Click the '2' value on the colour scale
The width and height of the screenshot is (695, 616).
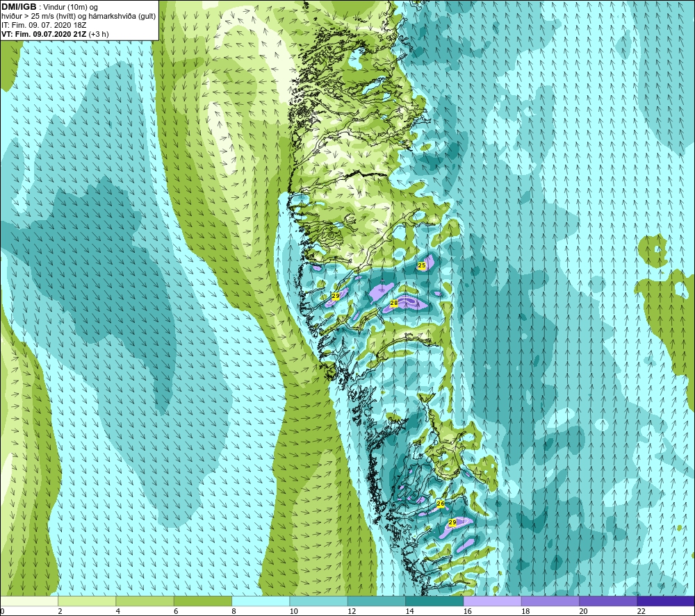pyautogui.click(x=60, y=611)
